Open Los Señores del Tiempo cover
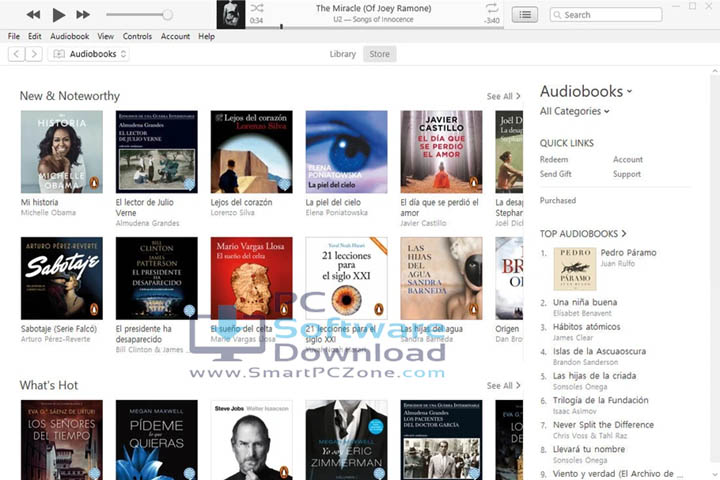The height and width of the screenshot is (480, 720). tap(62, 440)
